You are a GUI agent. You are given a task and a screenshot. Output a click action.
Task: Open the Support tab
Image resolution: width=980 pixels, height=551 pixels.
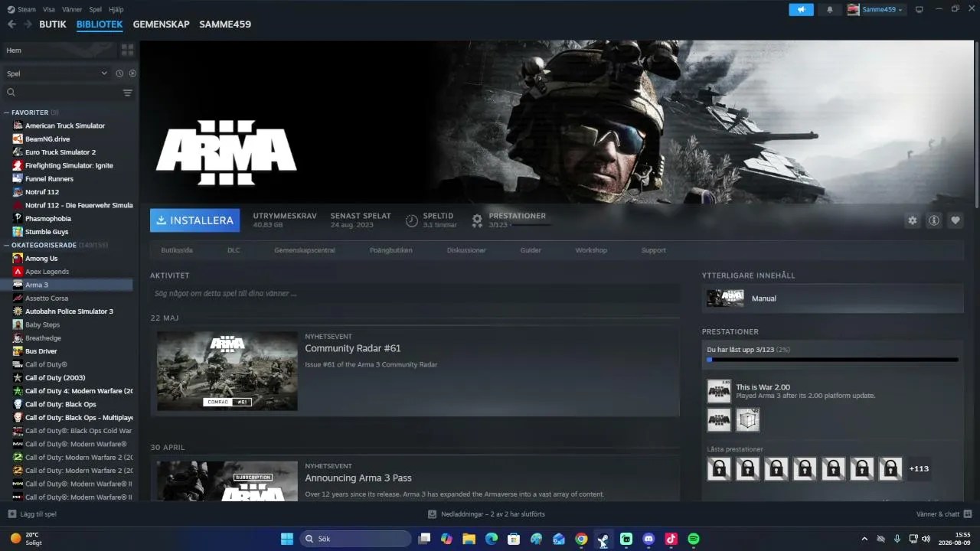pos(654,250)
